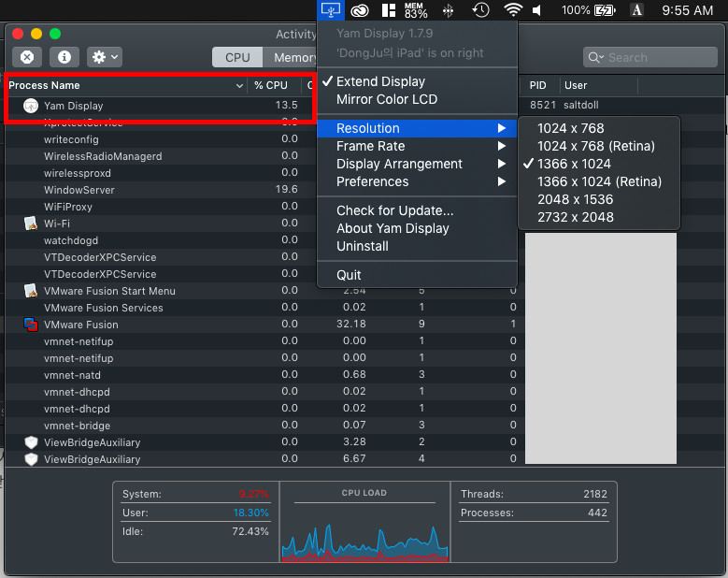Open the Time Machine menu bar icon
728x578 pixels.
tap(480, 10)
